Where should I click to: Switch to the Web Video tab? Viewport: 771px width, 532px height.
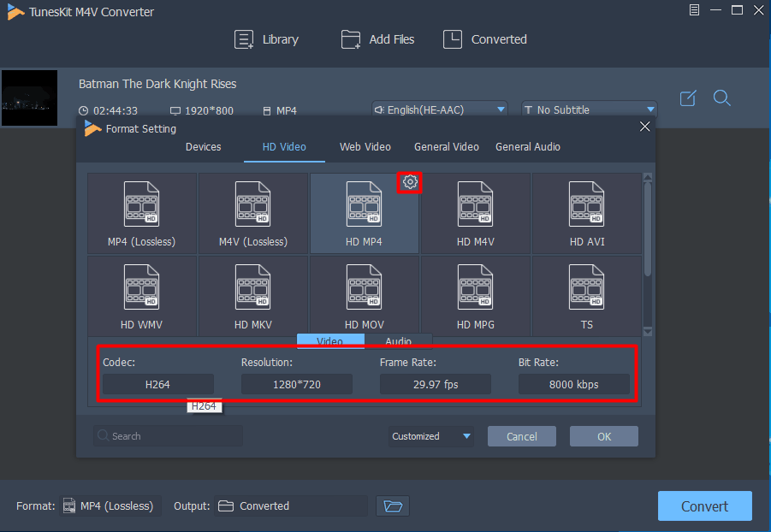tap(365, 147)
